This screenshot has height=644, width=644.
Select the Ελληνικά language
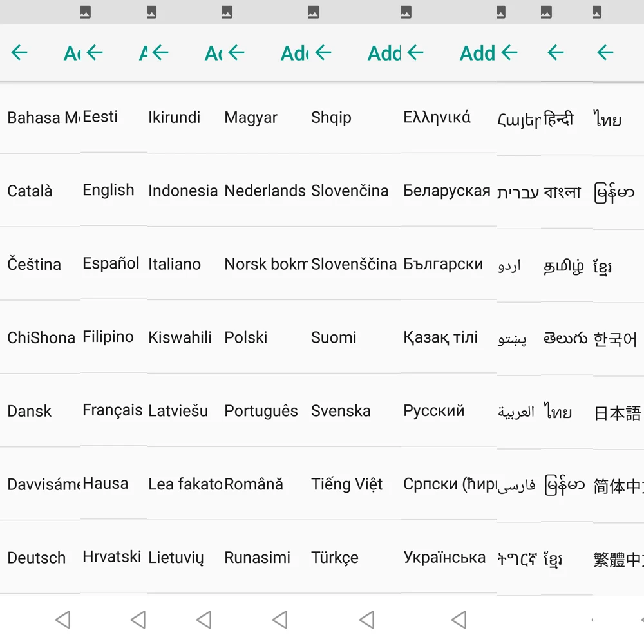[437, 117]
